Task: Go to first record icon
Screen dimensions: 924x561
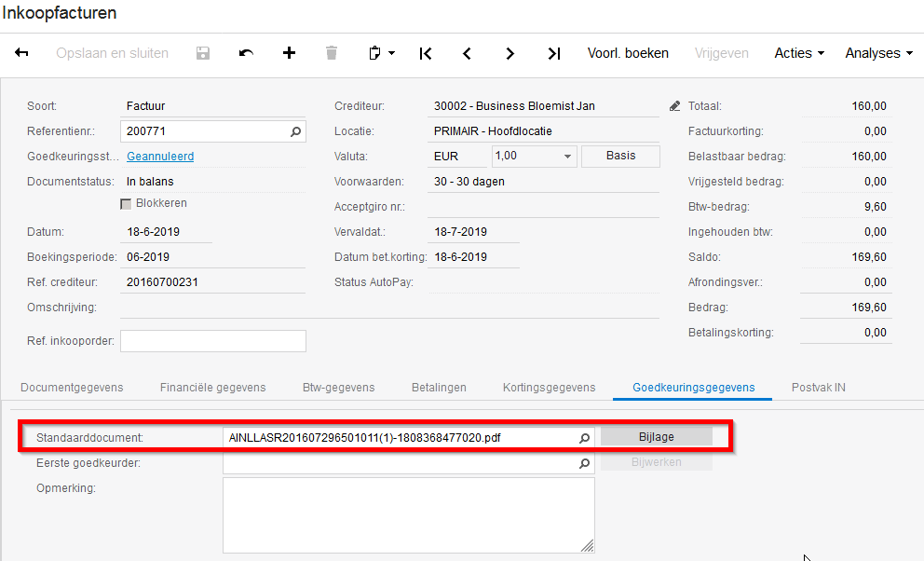Action: 426,53
